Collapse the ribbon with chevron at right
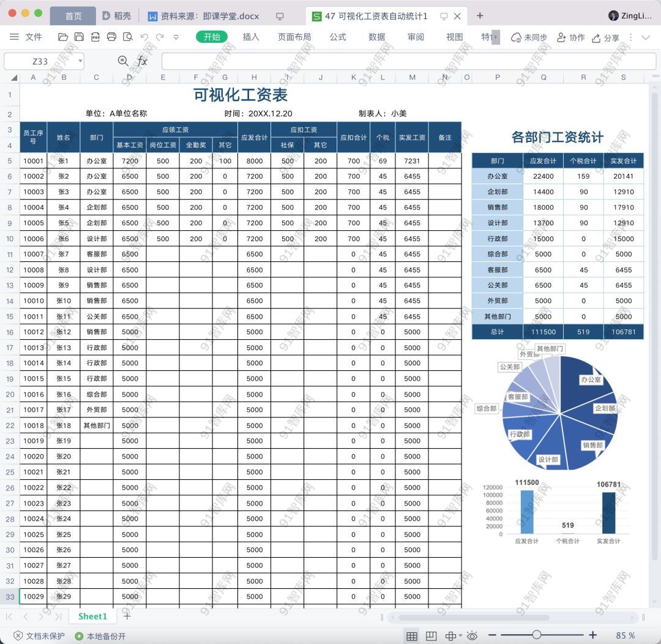The width and height of the screenshot is (661, 644). [646, 37]
